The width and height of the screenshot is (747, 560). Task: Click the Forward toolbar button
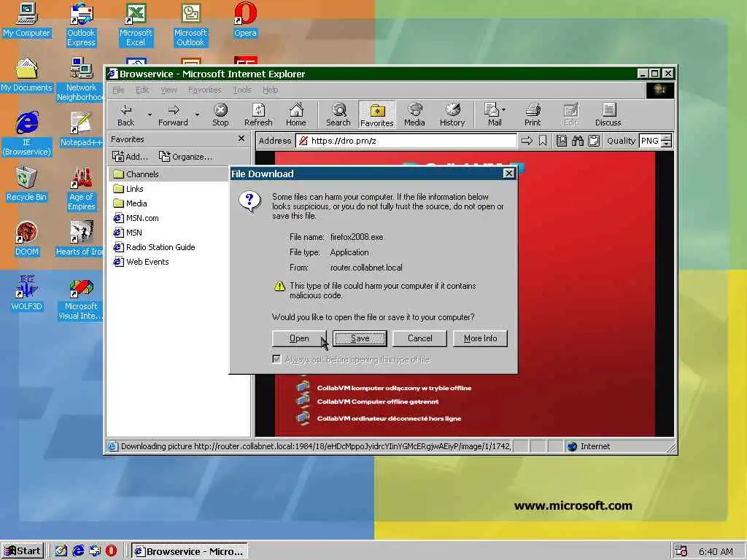(173, 115)
